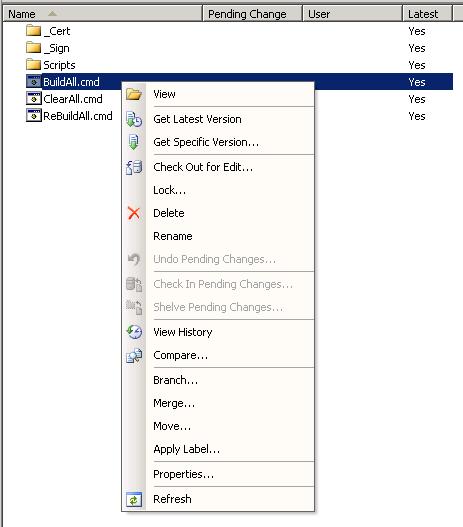The height and width of the screenshot is (527, 463).
Task: Click the Pending Change column header
Action: (252, 14)
